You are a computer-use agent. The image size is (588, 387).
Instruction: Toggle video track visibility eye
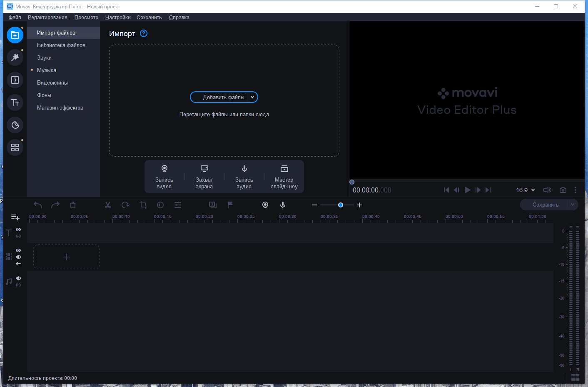18,250
